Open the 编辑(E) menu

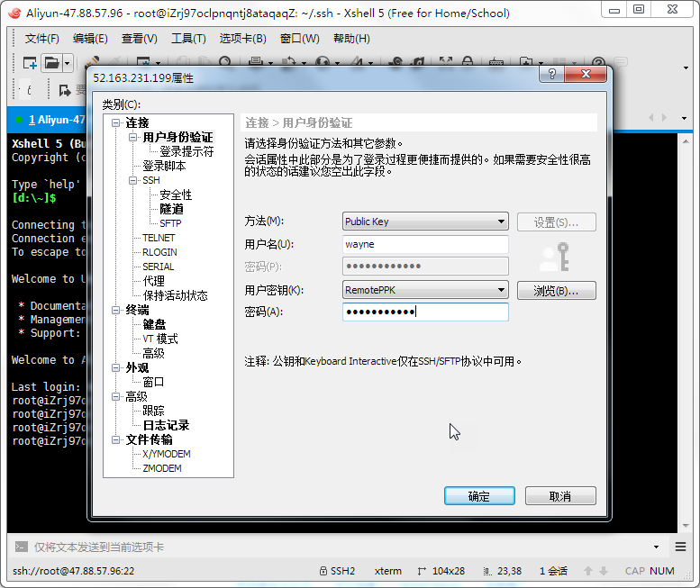(90, 39)
